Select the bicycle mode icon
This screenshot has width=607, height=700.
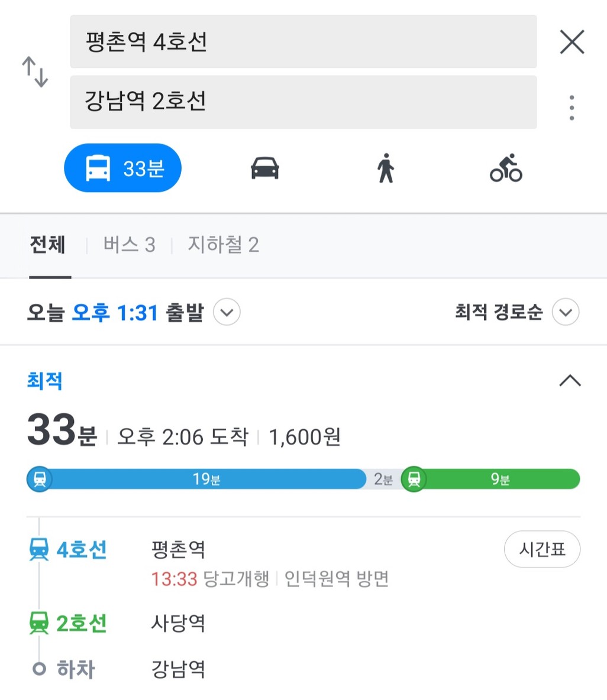pyautogui.click(x=506, y=168)
